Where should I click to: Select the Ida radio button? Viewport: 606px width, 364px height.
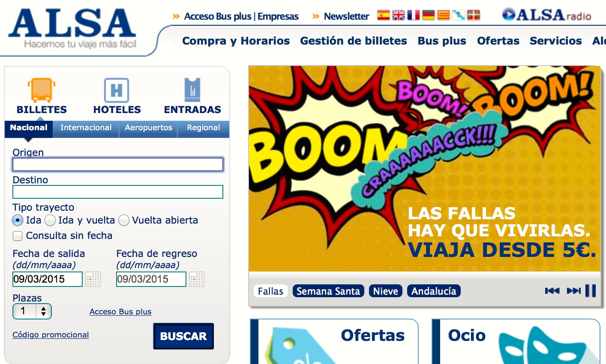point(18,221)
